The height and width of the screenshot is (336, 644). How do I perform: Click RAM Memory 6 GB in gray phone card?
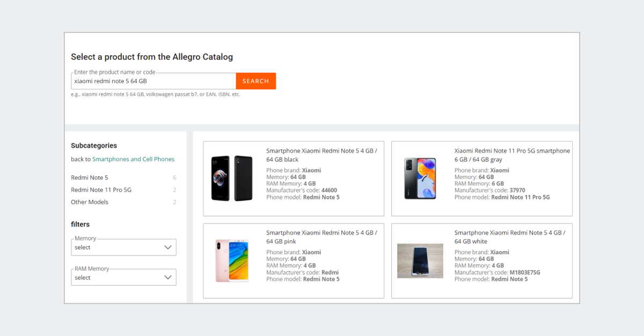tap(479, 184)
